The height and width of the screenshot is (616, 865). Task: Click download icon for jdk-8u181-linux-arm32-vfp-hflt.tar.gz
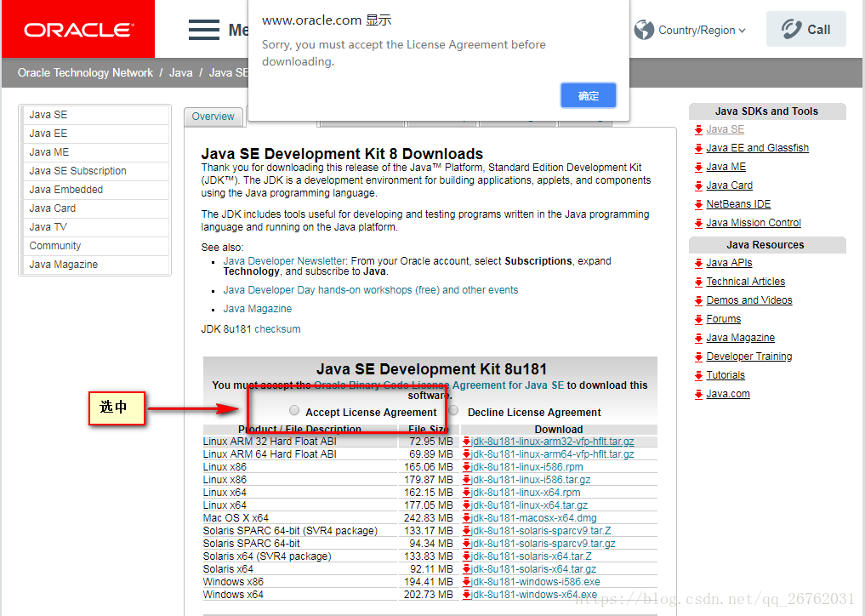point(466,442)
